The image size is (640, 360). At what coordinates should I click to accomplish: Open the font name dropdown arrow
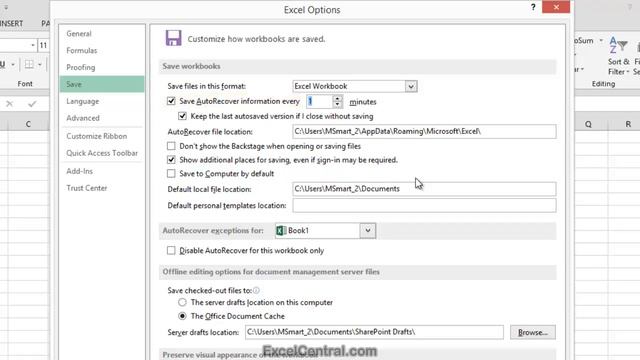(x=33, y=45)
